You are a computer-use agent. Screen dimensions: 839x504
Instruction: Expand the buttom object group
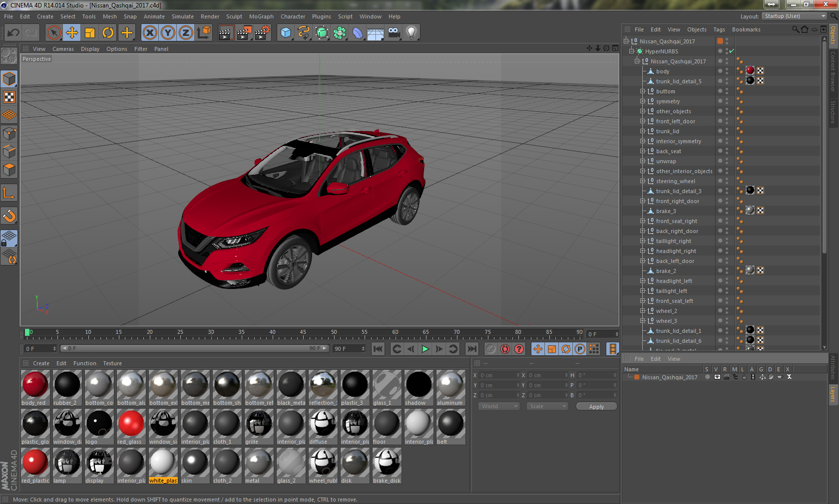click(643, 91)
